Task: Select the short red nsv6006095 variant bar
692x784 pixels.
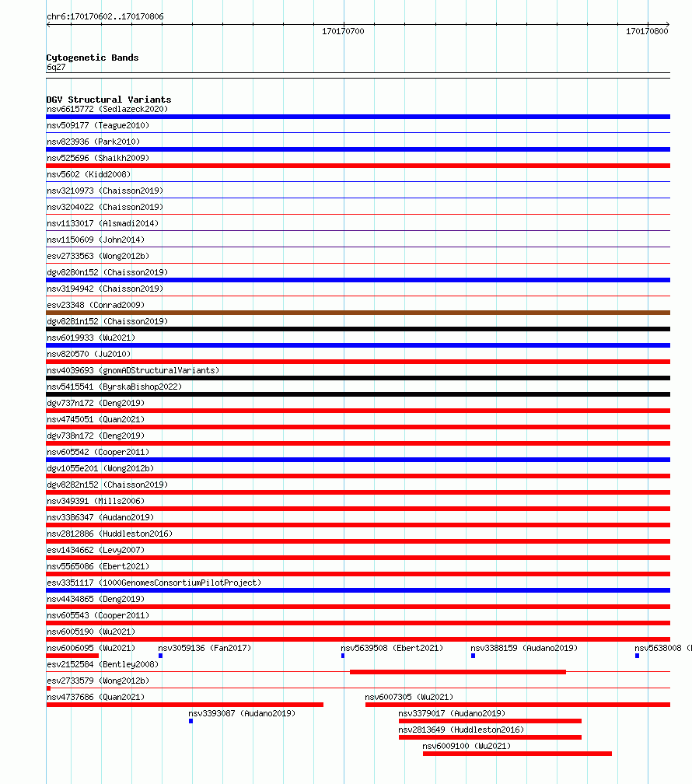Action: (x=72, y=656)
